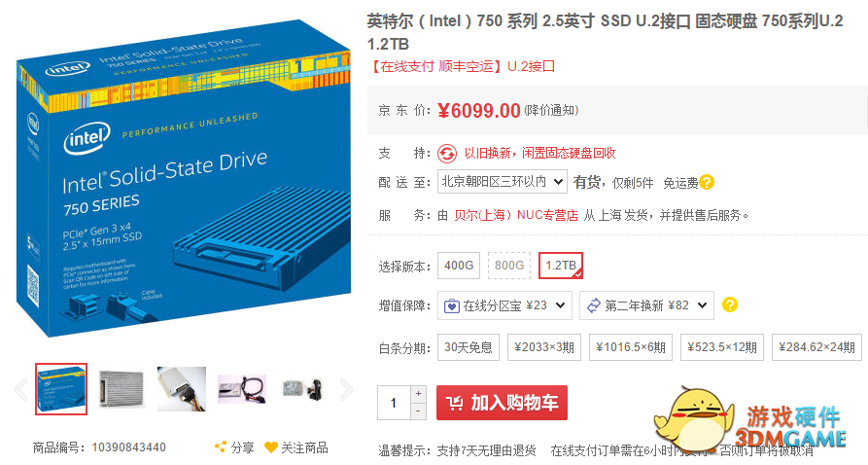This screenshot has width=868, height=465.
Task: Add the item to cart with 加入购物车
Action: [503, 403]
